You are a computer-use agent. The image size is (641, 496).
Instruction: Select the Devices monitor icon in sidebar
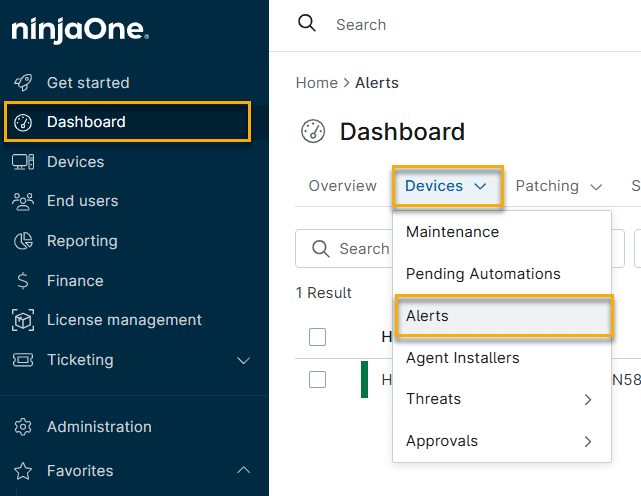click(23, 162)
